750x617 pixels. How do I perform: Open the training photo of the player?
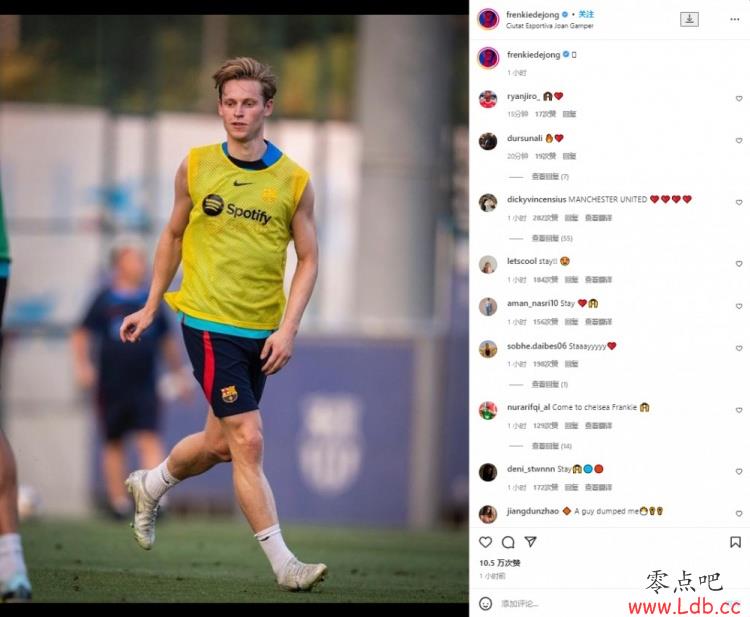point(234,308)
